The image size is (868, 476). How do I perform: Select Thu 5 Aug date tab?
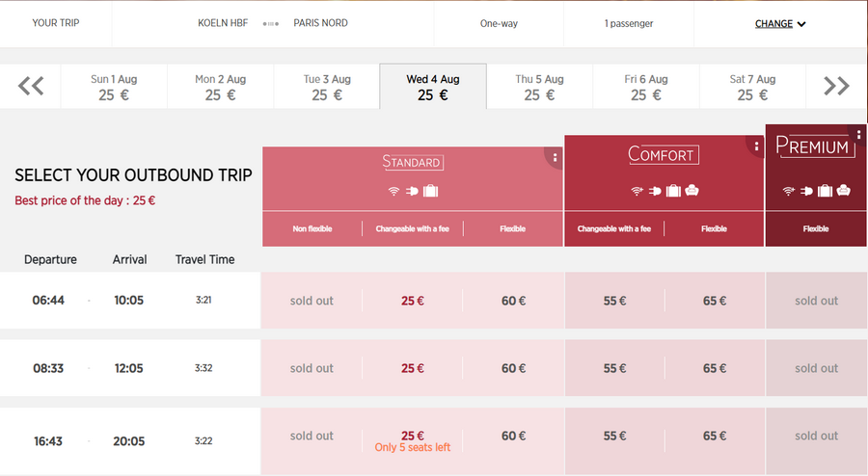point(540,87)
